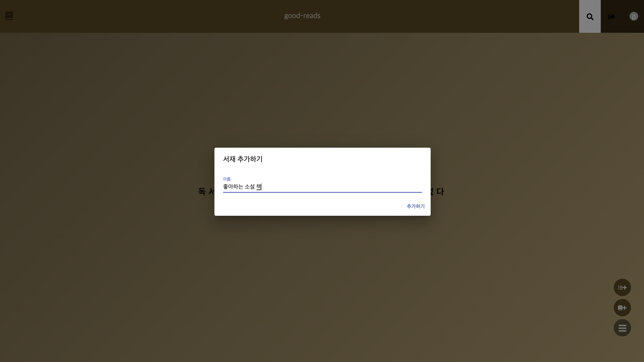Click the 추가하기 button in dialog
This screenshot has height=362, width=644.
(416, 206)
